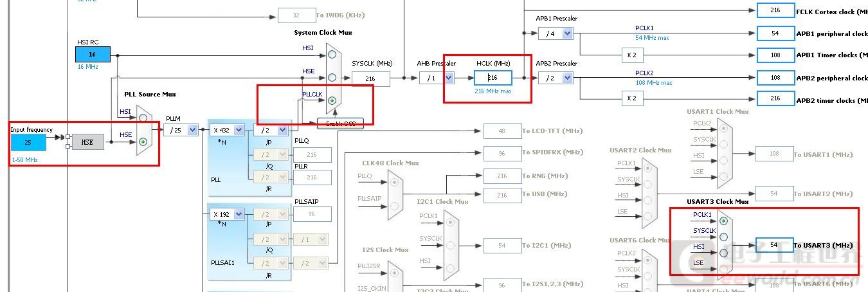
Task: Click the APB1 Timer clocks 108 field
Action: point(775,55)
